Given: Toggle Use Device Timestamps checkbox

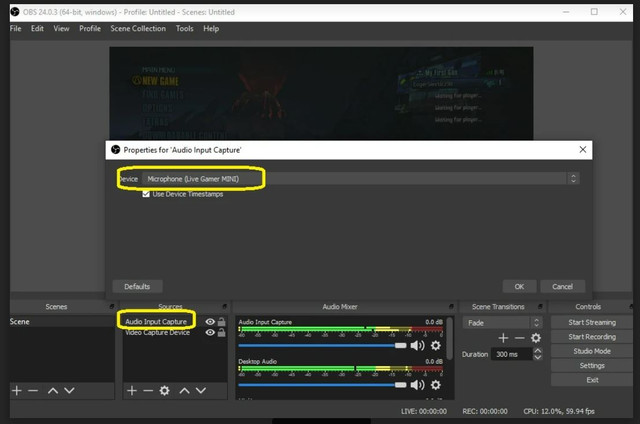Looking at the screenshot, I should click(x=147, y=194).
